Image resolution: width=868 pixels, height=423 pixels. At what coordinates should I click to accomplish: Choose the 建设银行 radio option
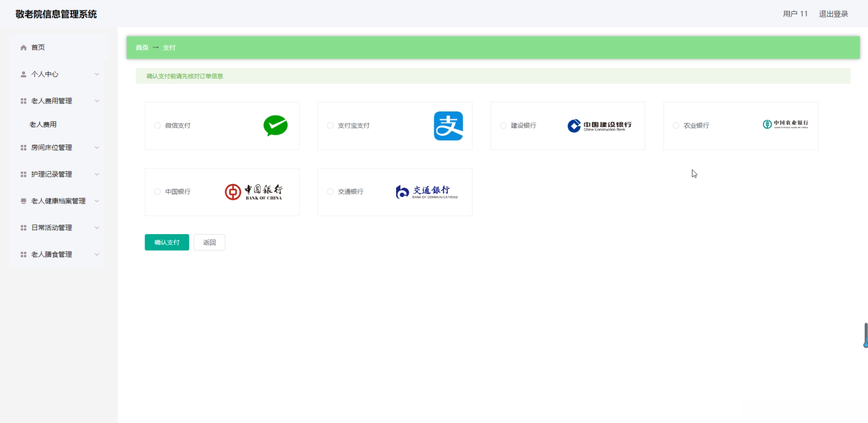[503, 125]
